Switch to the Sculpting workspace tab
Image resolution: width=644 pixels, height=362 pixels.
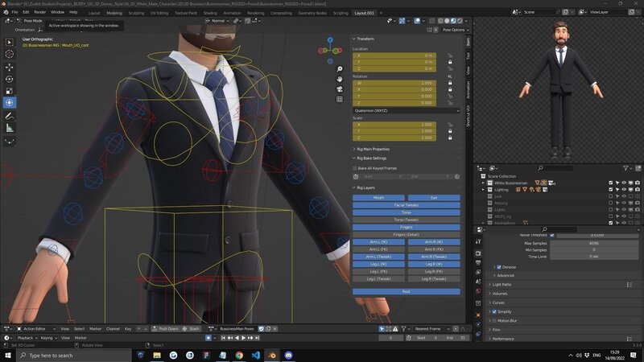137,13
